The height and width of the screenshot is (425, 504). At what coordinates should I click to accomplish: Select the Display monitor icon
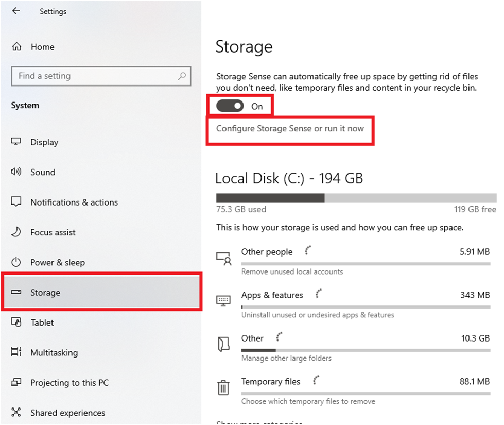[16, 142]
